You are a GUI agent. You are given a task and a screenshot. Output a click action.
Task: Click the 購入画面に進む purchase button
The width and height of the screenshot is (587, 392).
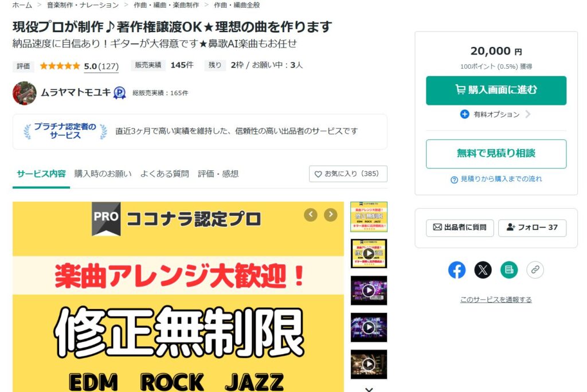[496, 90]
